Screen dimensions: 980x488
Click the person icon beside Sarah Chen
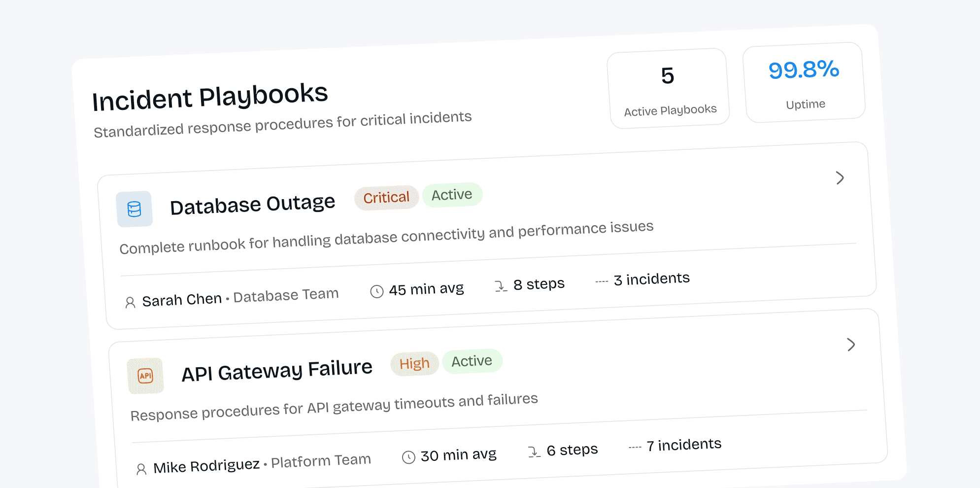pyautogui.click(x=130, y=303)
